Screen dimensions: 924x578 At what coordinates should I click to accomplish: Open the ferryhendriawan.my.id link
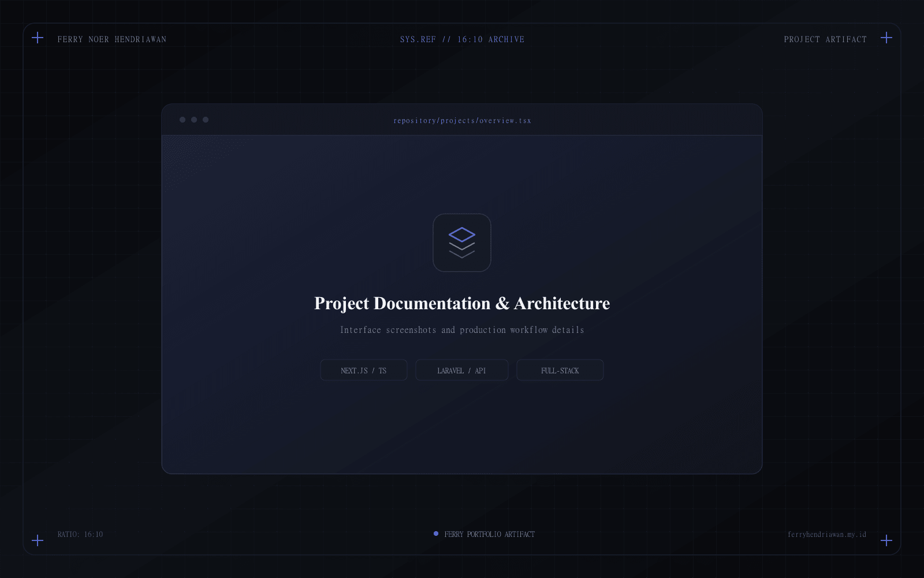pyautogui.click(x=827, y=535)
